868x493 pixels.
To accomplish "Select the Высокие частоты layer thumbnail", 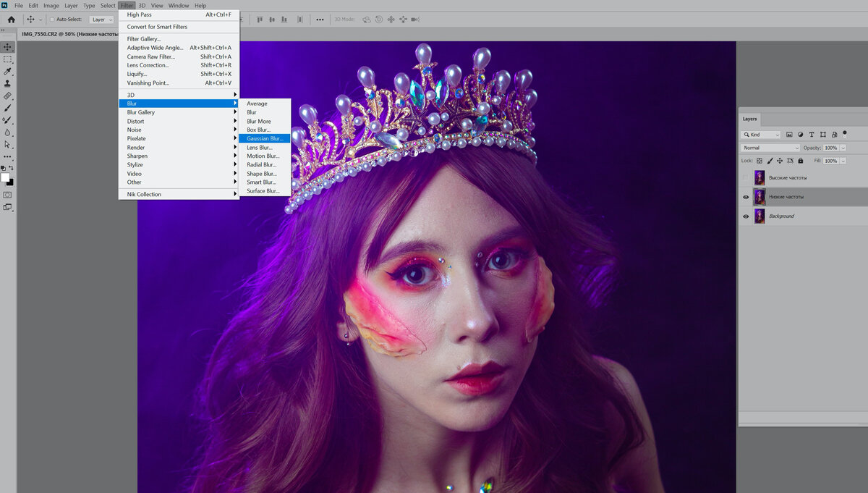I will [x=759, y=177].
